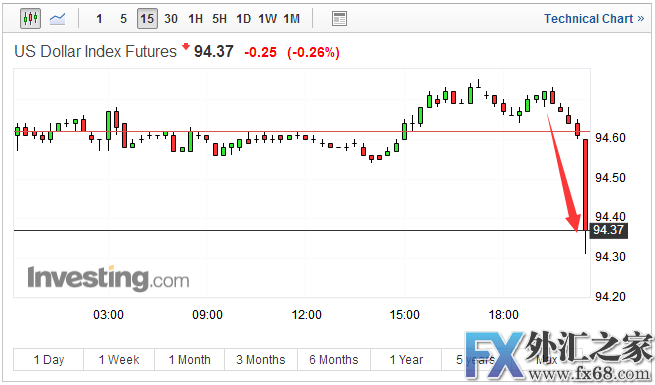The width and height of the screenshot is (655, 385).
Task: Click the 94.60 price axis label
Action: point(610,137)
